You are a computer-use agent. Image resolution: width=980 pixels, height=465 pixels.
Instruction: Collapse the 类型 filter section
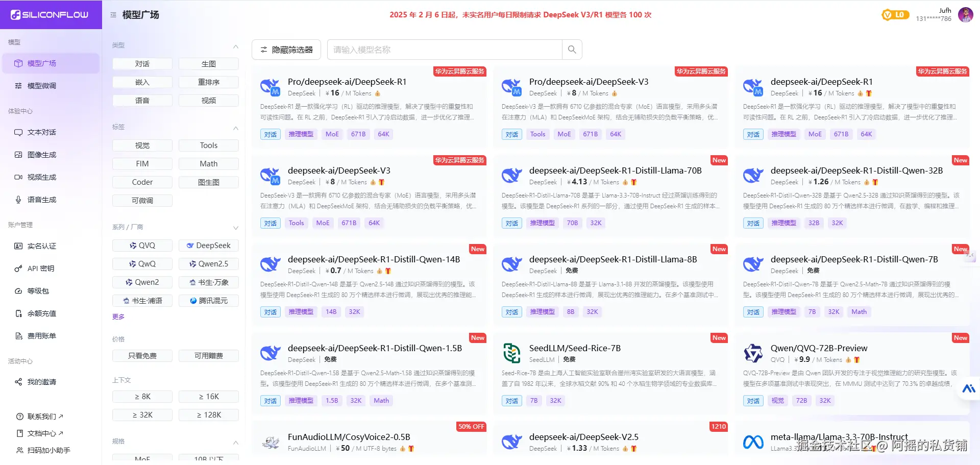(236, 46)
